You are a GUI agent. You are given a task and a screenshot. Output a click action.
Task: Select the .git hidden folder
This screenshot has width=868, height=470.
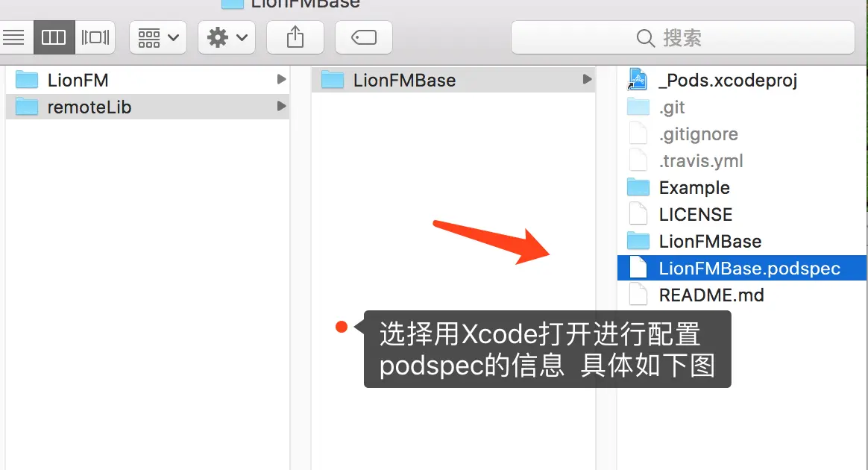[742, 107]
